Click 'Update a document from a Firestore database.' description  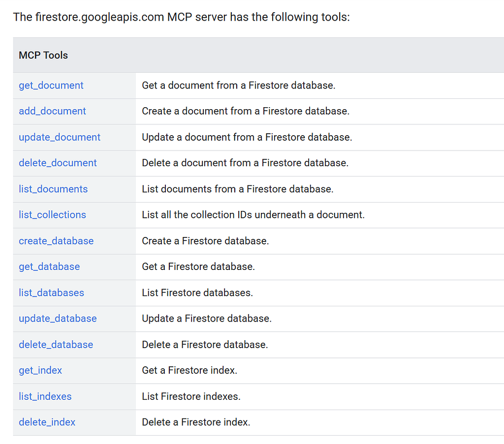tap(247, 137)
